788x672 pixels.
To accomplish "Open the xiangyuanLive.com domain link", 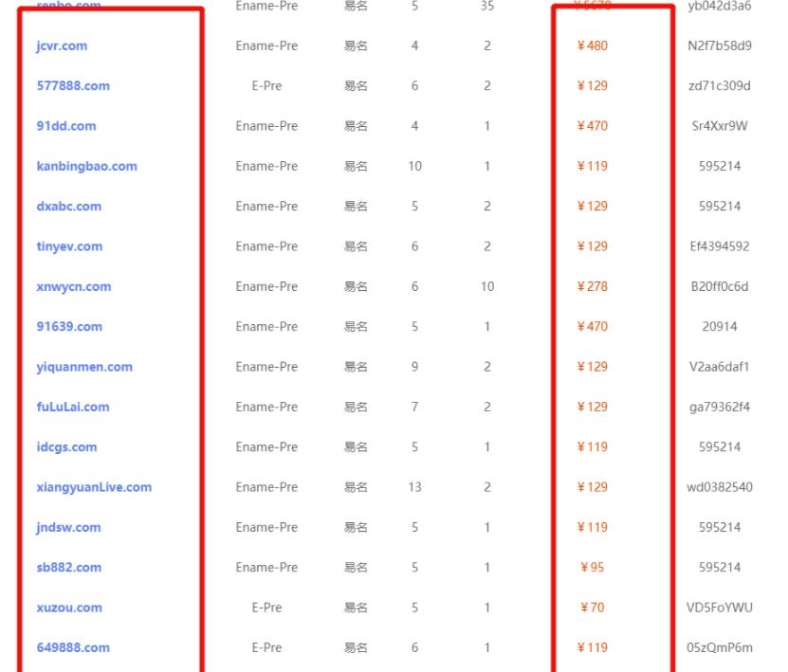I will [94, 487].
